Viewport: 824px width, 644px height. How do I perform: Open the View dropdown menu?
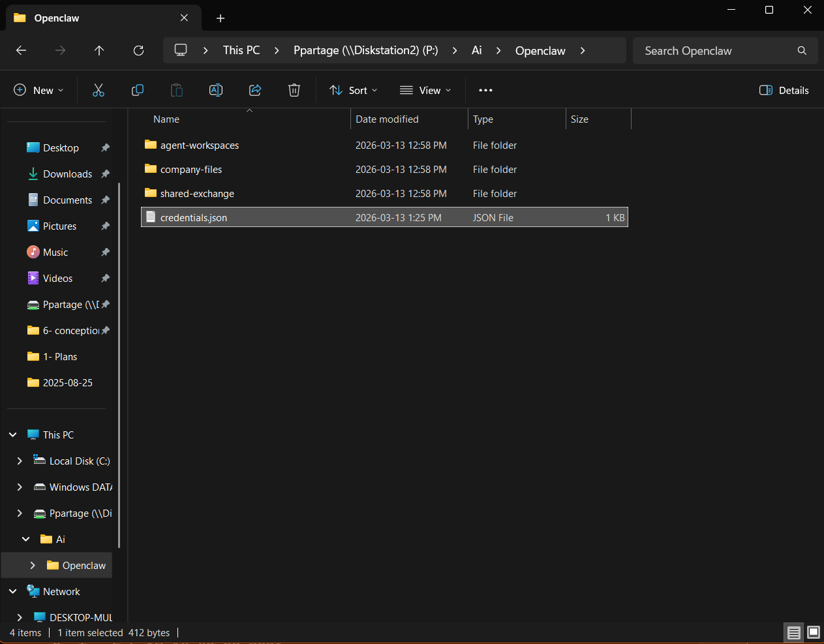425,90
